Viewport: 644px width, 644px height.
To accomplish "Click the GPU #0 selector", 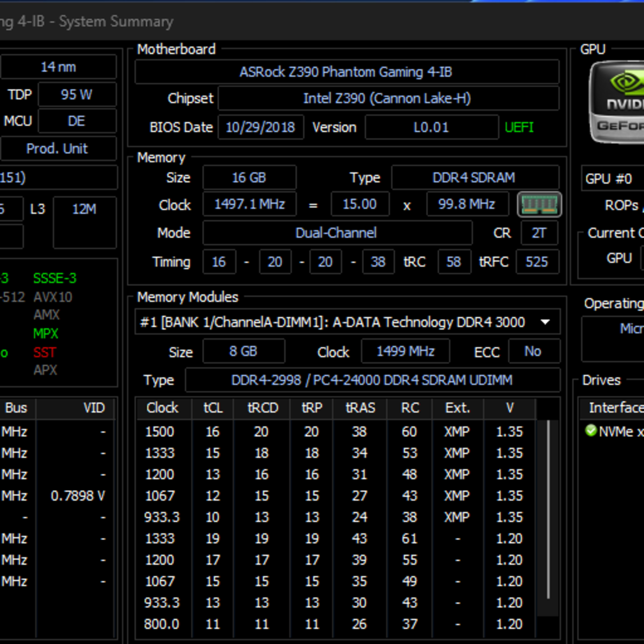I will click(613, 178).
